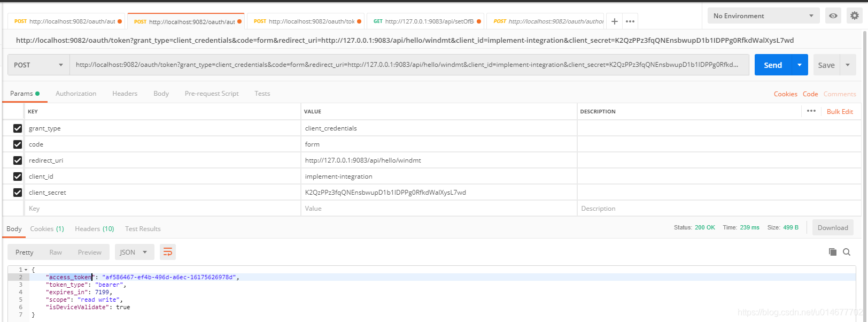The height and width of the screenshot is (322, 868).
Task: Open response Cookies (1) tab
Action: pyautogui.click(x=47, y=229)
